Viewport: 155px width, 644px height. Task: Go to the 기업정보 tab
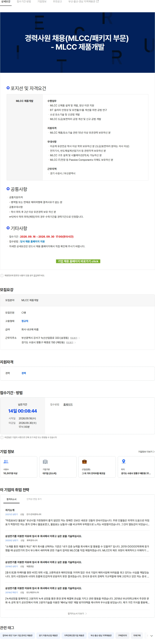click(x=42, y=2)
